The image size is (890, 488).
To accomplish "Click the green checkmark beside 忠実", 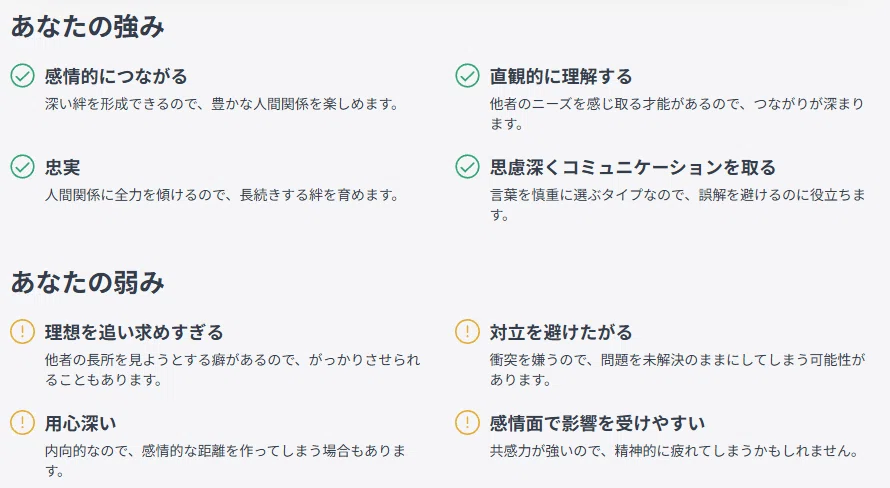I will (x=23, y=166).
